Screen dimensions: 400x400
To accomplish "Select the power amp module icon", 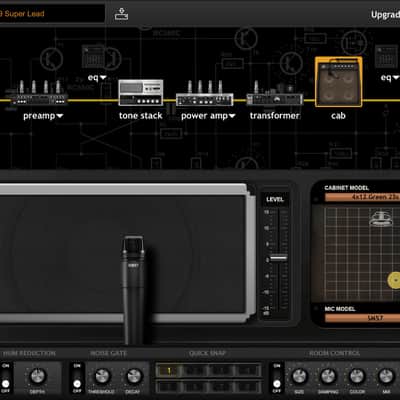I will tap(204, 93).
